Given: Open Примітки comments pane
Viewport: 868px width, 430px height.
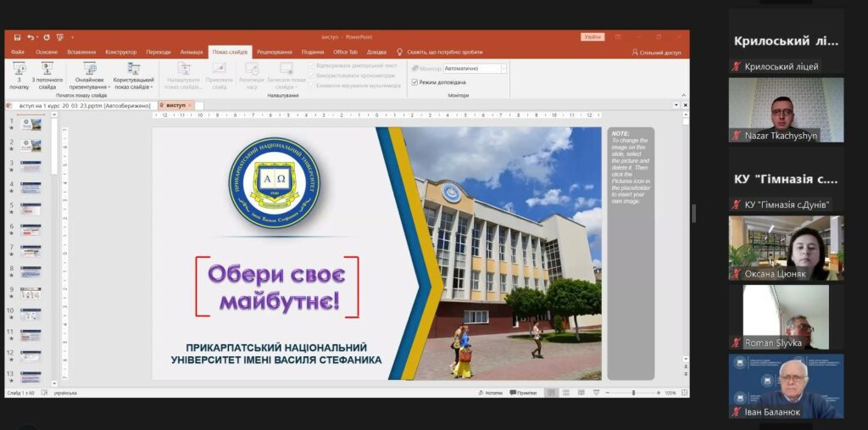Looking at the screenshot, I should coord(523,393).
